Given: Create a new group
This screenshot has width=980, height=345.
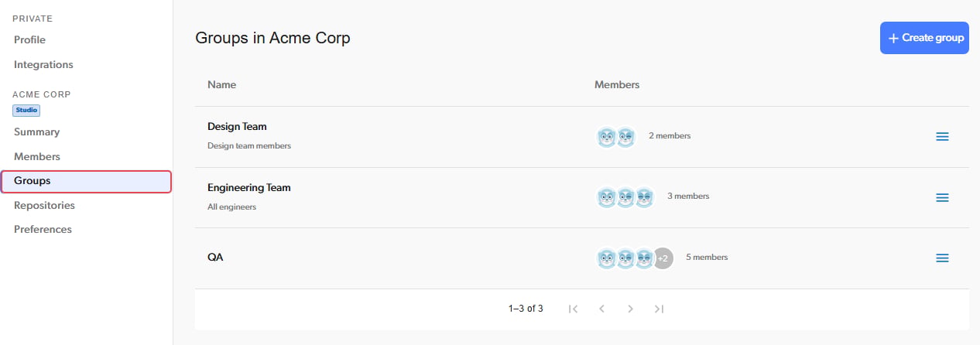Looking at the screenshot, I should (x=924, y=38).
